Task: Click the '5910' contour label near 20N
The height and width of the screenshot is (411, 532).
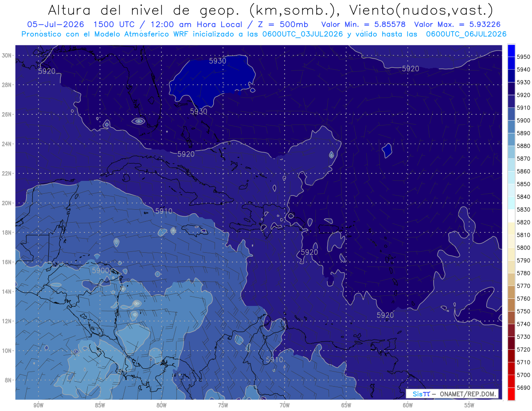Action: point(164,211)
